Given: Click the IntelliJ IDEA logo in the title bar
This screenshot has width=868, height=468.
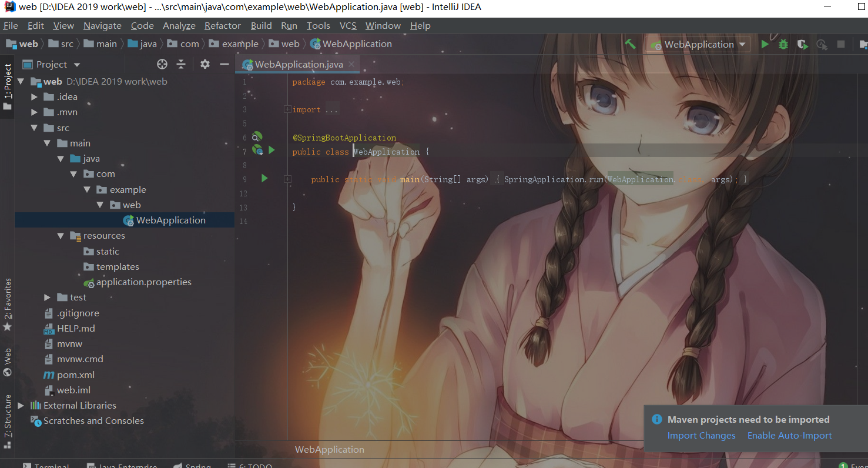Looking at the screenshot, I should (9, 7).
